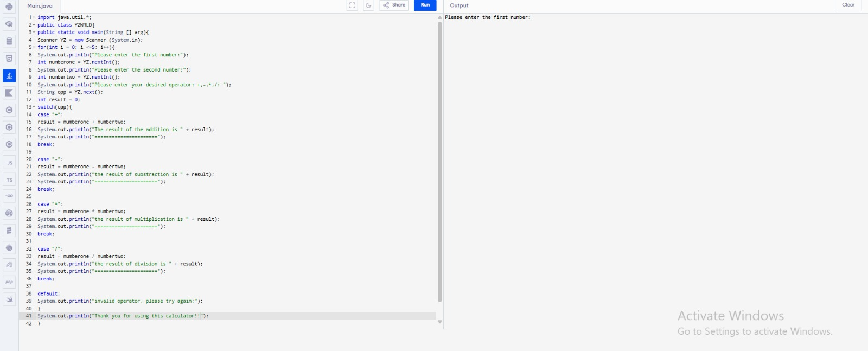Click the Share button
Image resolution: width=868 pixels, height=351 pixels.
(x=394, y=5)
